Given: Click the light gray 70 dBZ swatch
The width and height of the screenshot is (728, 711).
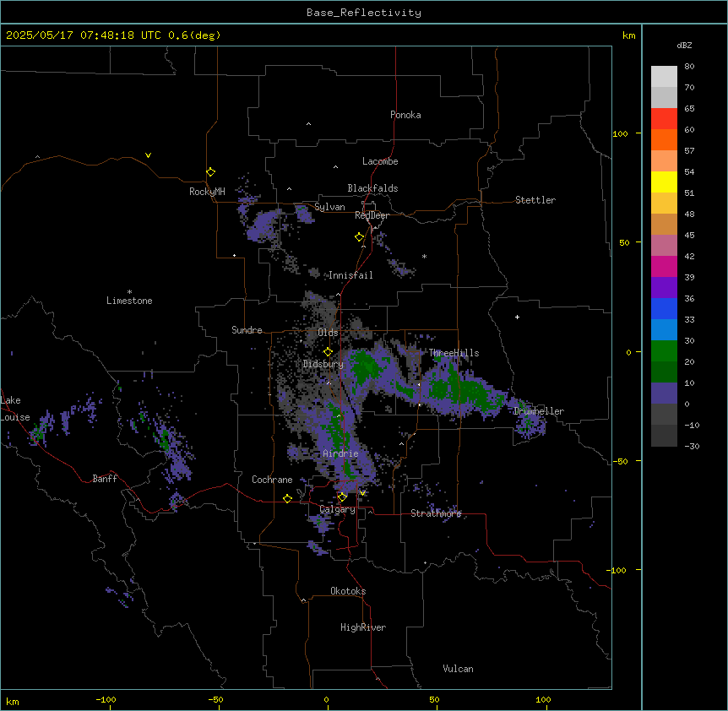Looking at the screenshot, I should pyautogui.click(x=664, y=97).
